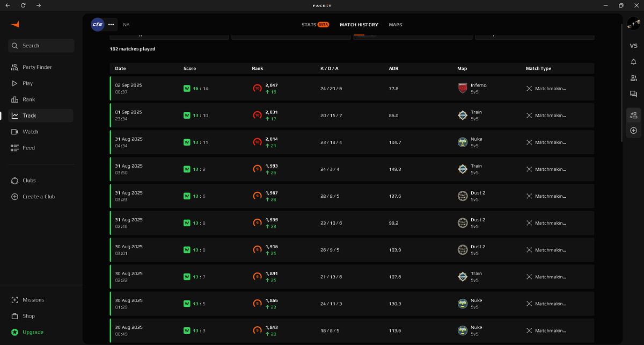Click matchmaking icon in 02 Sep row
The height and width of the screenshot is (345, 644).
click(529, 88)
